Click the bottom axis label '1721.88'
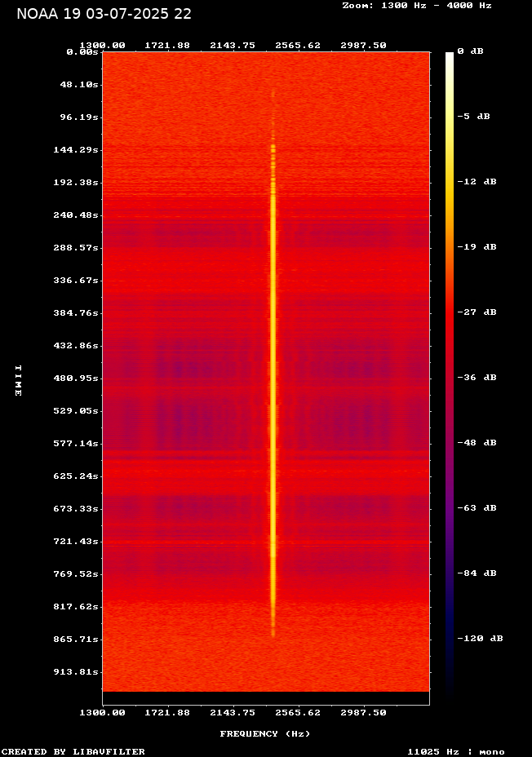The height and width of the screenshot is (757, 532). coord(167,713)
